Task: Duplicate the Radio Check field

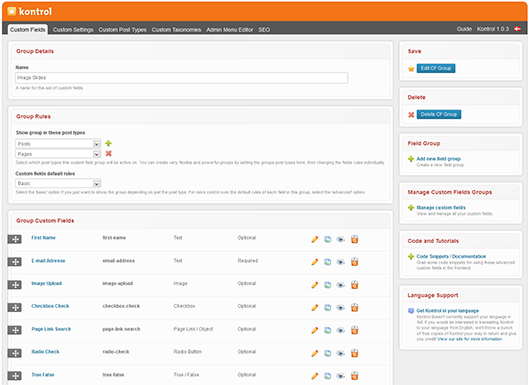Action: (328, 353)
